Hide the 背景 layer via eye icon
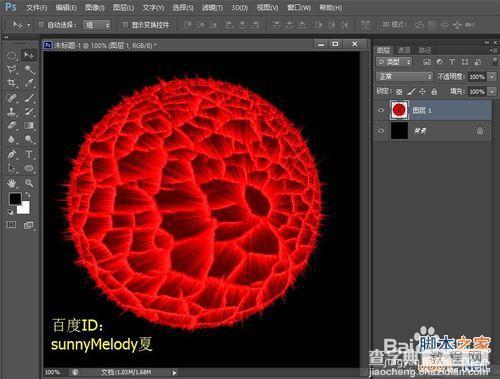This screenshot has height=379, width=500. (381, 131)
